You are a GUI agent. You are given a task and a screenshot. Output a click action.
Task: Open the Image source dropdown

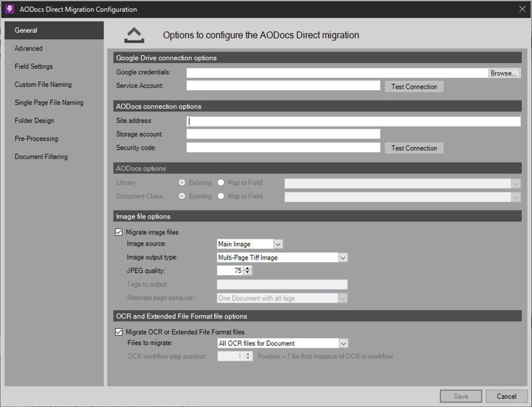278,244
